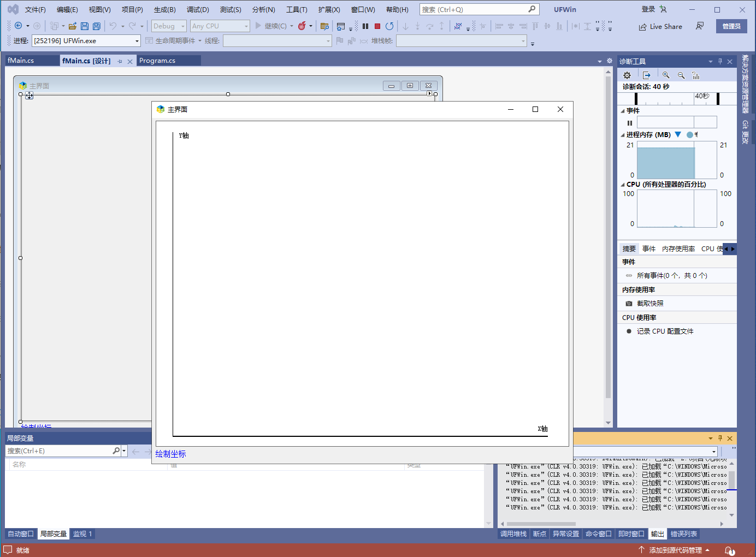Click 记录 CPU 配置文件 link
The width and height of the screenshot is (756, 557).
click(665, 331)
